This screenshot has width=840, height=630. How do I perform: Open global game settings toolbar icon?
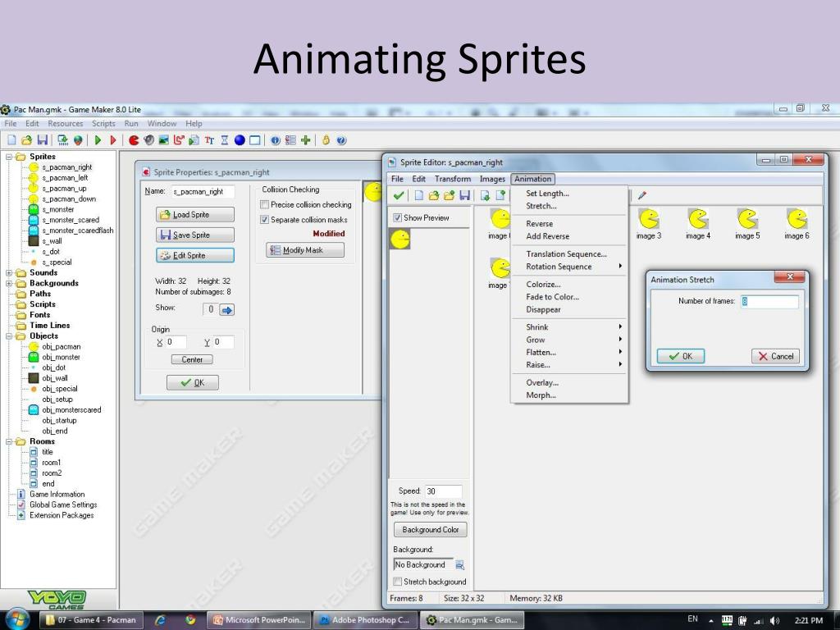coord(290,140)
